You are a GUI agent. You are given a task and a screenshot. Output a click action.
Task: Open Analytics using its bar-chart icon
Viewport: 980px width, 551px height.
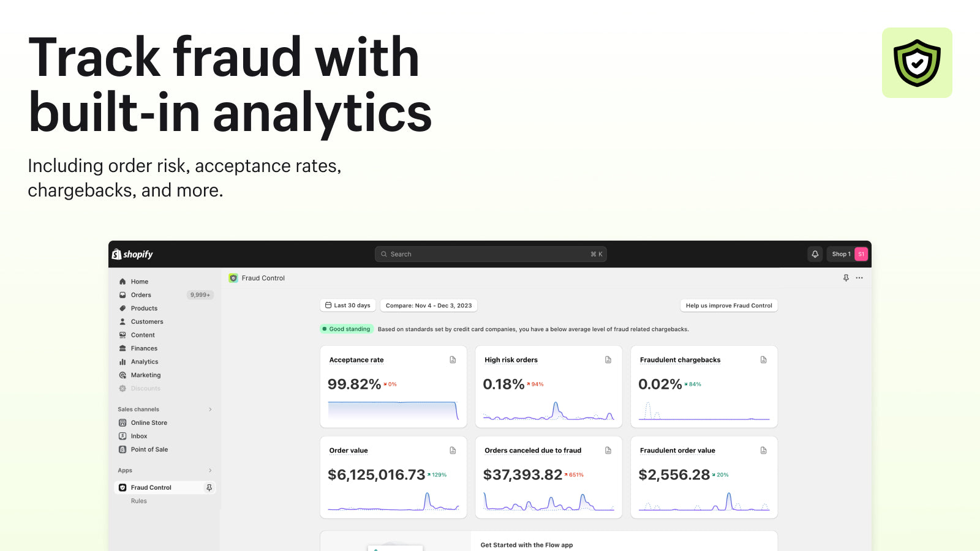[x=123, y=361]
